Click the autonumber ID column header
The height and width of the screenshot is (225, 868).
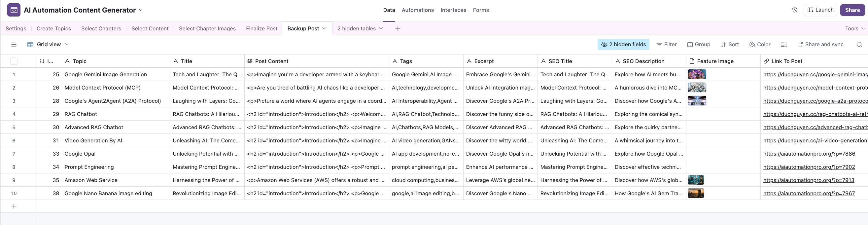[x=49, y=61]
